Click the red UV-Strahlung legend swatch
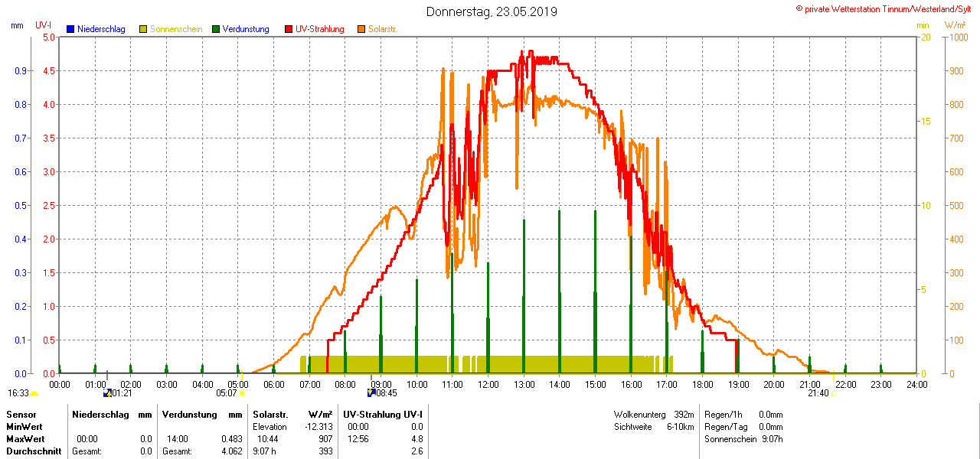This screenshot has width=980, height=459. pyautogui.click(x=289, y=29)
